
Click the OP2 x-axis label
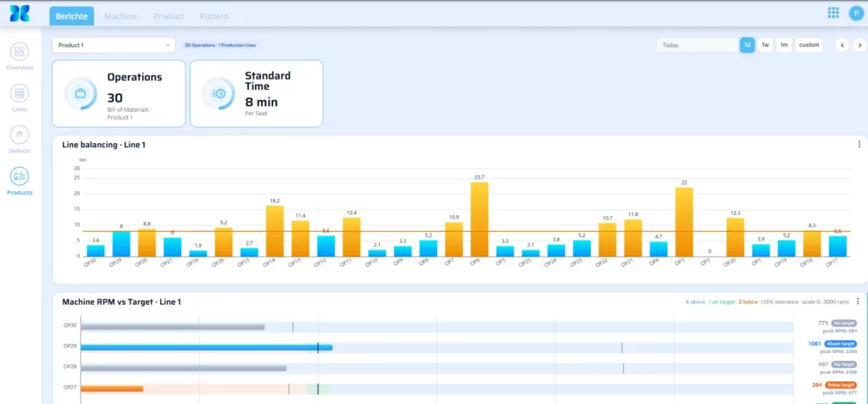tap(706, 263)
